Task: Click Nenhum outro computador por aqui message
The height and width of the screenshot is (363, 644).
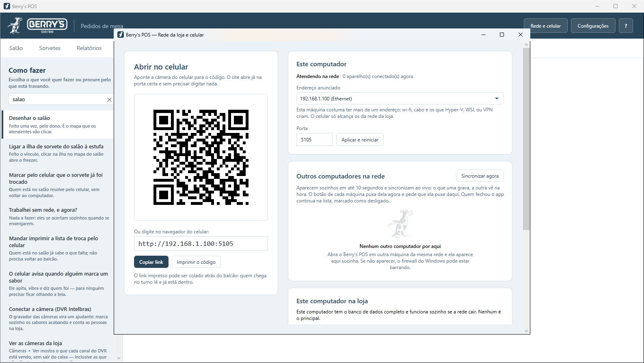Action: (400, 246)
